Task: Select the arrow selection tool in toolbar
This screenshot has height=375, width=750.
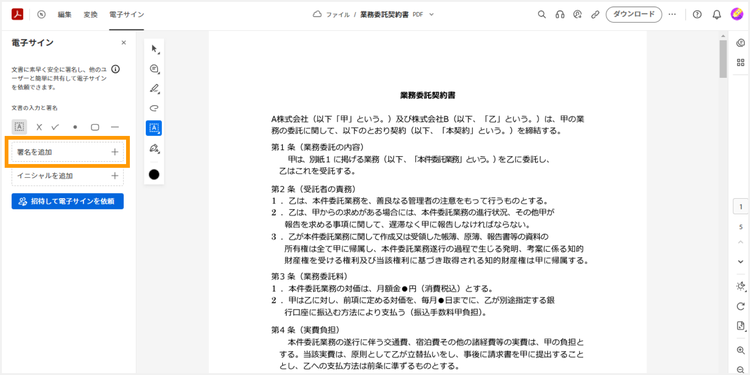Action: (154, 49)
